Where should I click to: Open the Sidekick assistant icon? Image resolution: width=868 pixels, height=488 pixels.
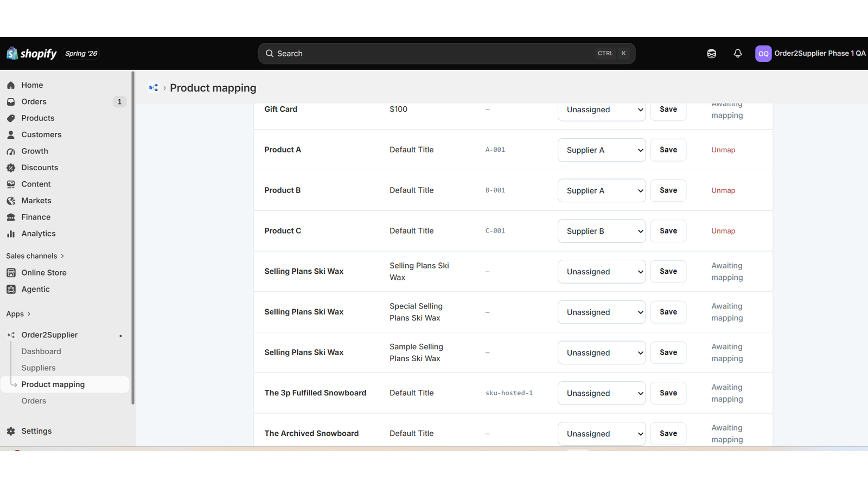tap(711, 53)
